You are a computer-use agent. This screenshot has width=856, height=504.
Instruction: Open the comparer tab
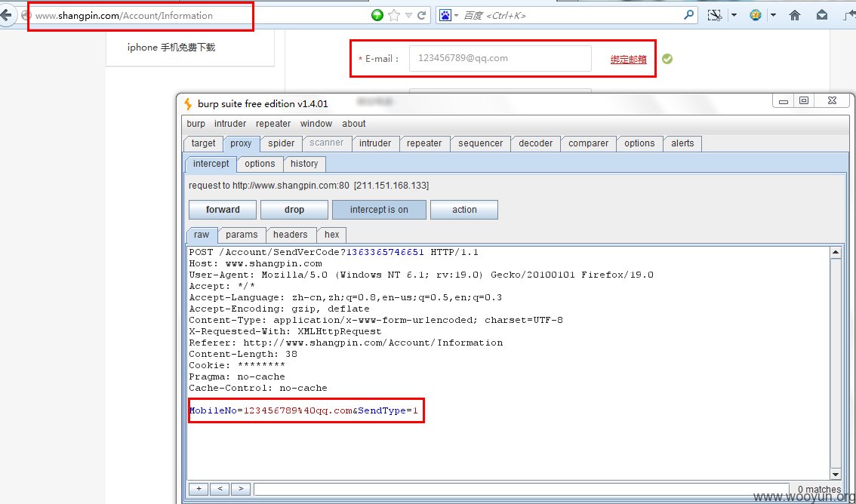(x=589, y=143)
